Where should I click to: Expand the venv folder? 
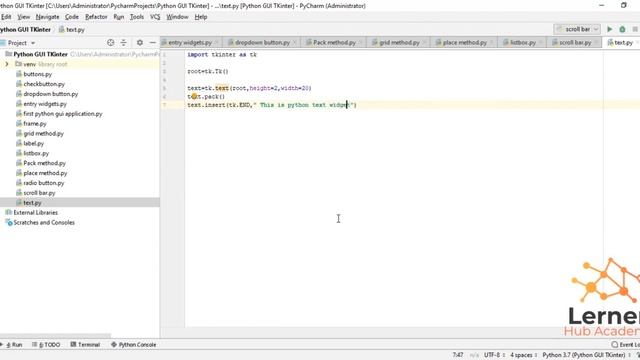(7, 64)
